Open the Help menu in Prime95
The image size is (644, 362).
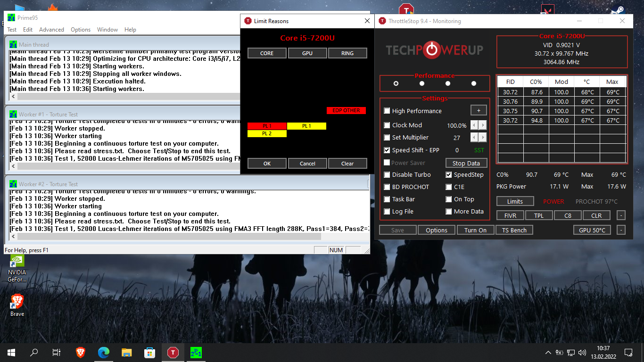[130, 30]
